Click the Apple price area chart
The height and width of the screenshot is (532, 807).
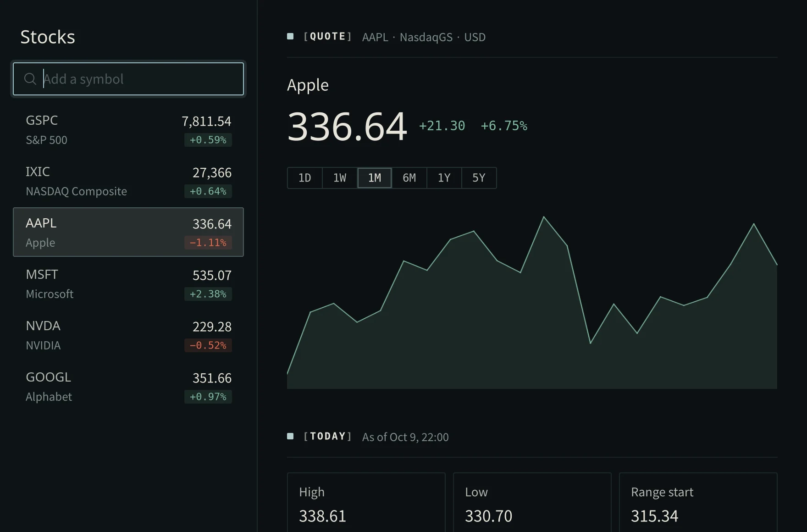point(532,303)
